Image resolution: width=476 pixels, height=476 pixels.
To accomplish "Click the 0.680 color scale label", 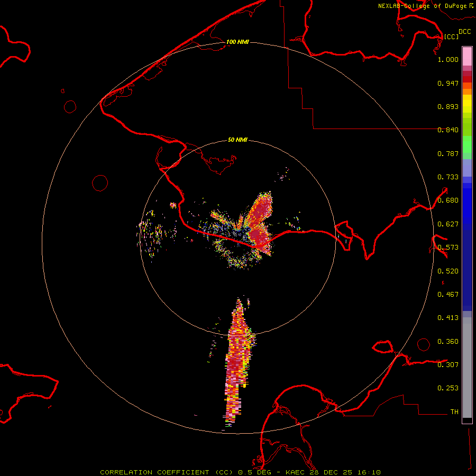I will [x=448, y=200].
